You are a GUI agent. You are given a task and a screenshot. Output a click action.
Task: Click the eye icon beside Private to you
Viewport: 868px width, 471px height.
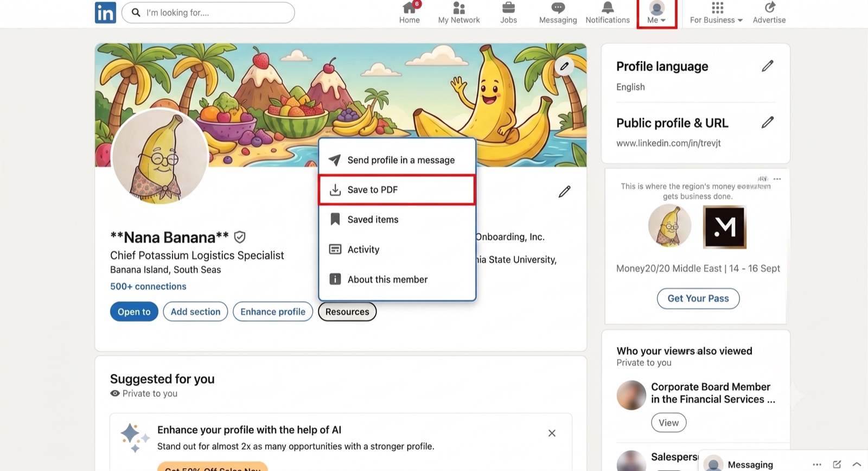tap(115, 393)
